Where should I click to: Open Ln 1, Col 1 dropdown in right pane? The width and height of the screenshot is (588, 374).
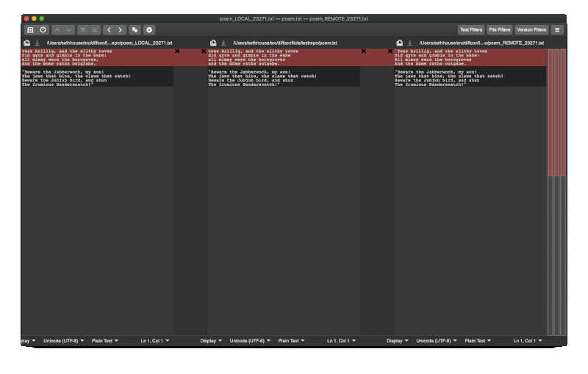(528, 341)
